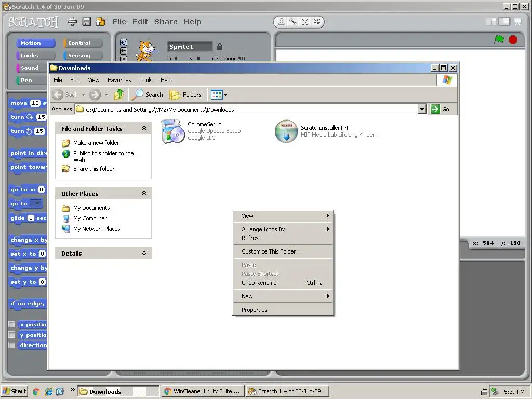The width and height of the screenshot is (532, 399).
Task: Click the Forward arrow button
Action: tap(96, 95)
